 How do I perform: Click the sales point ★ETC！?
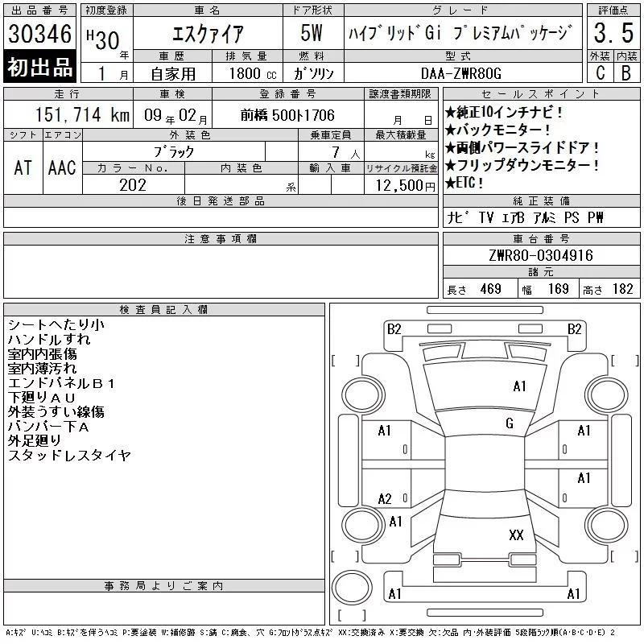click(464, 183)
